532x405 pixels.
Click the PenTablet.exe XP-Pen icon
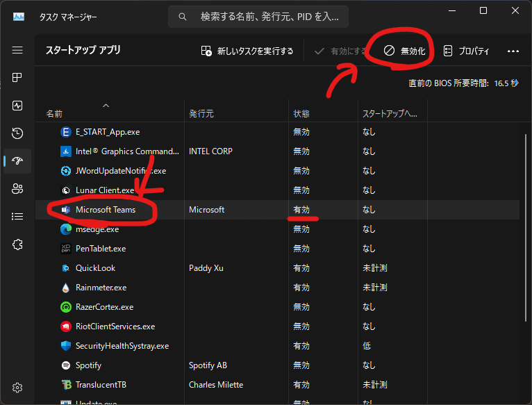point(66,249)
